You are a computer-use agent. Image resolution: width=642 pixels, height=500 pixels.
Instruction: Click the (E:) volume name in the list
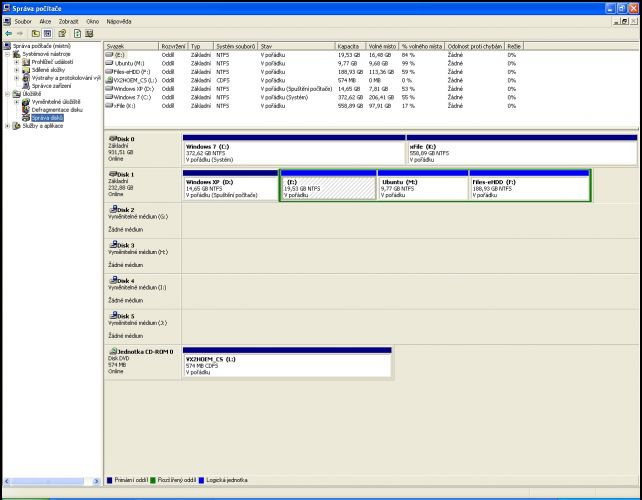(x=120, y=55)
